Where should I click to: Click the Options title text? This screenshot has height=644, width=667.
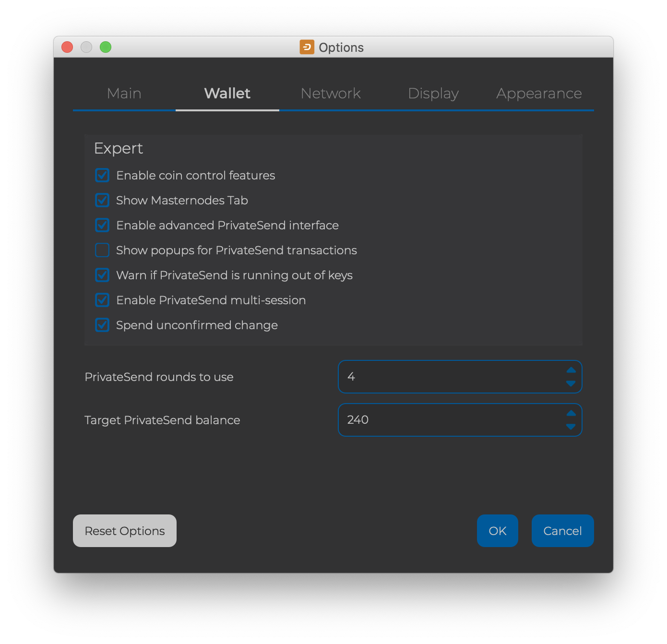pos(341,48)
